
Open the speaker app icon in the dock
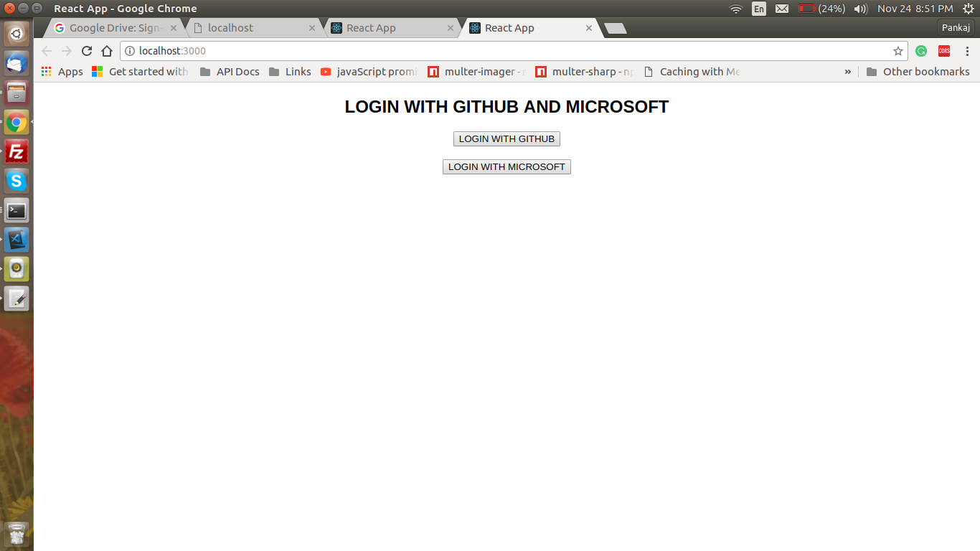click(17, 269)
